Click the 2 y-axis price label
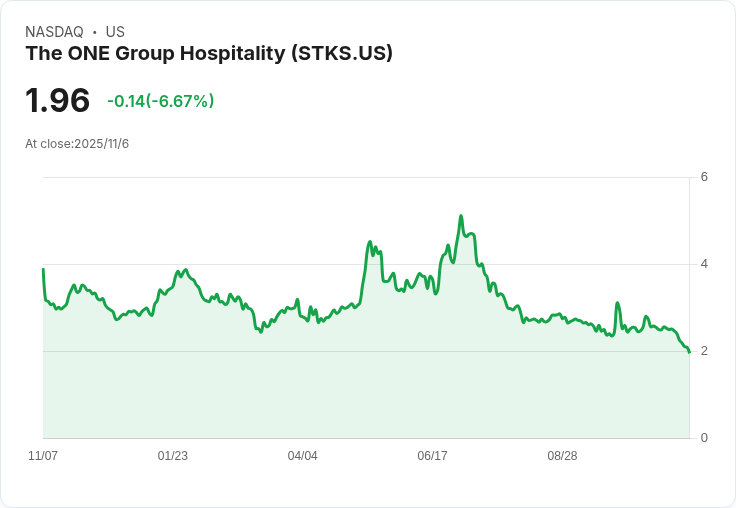Image resolution: width=736 pixels, height=508 pixels. (705, 351)
